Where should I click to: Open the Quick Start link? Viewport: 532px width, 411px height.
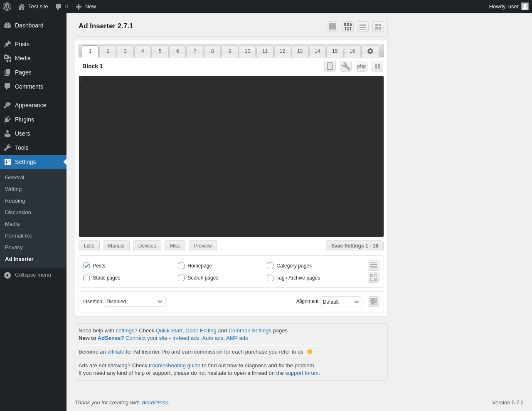(x=169, y=331)
